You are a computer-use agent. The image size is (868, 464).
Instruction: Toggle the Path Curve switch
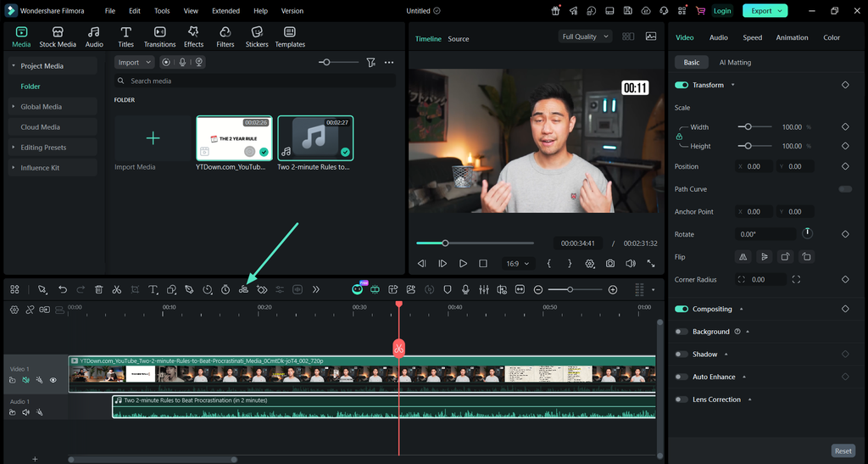point(845,189)
